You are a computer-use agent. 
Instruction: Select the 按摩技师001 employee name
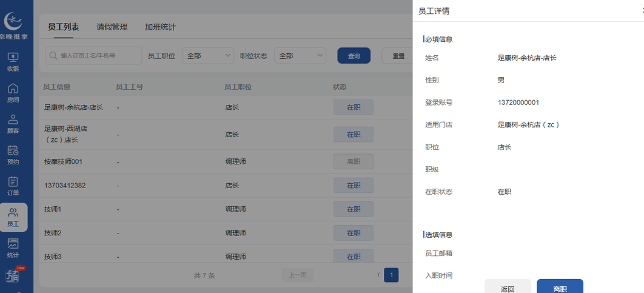tap(63, 162)
